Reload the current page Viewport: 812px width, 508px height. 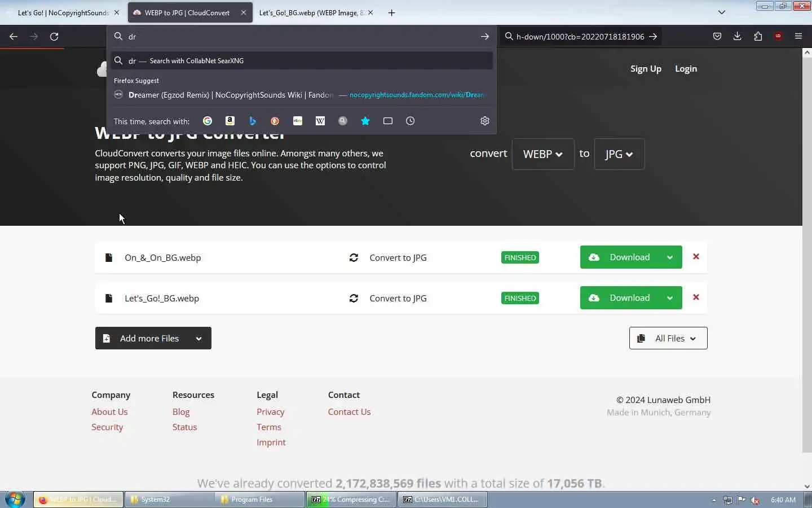pos(54,37)
